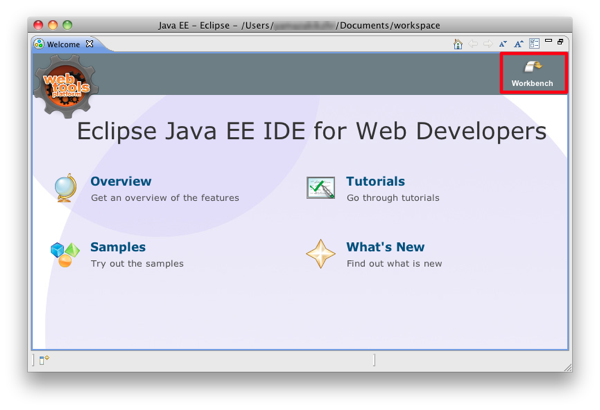Select the Welcome tab
Viewport: 600px width, 410px height.
[x=63, y=44]
